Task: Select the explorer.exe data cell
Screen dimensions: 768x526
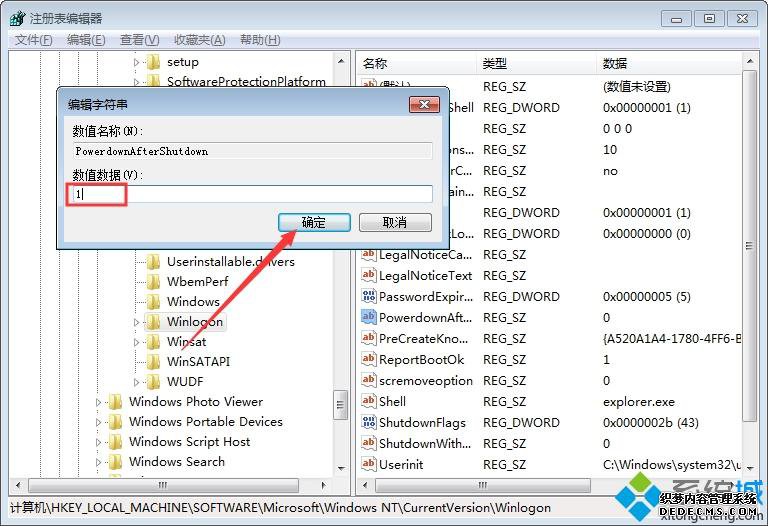Action: click(x=639, y=402)
